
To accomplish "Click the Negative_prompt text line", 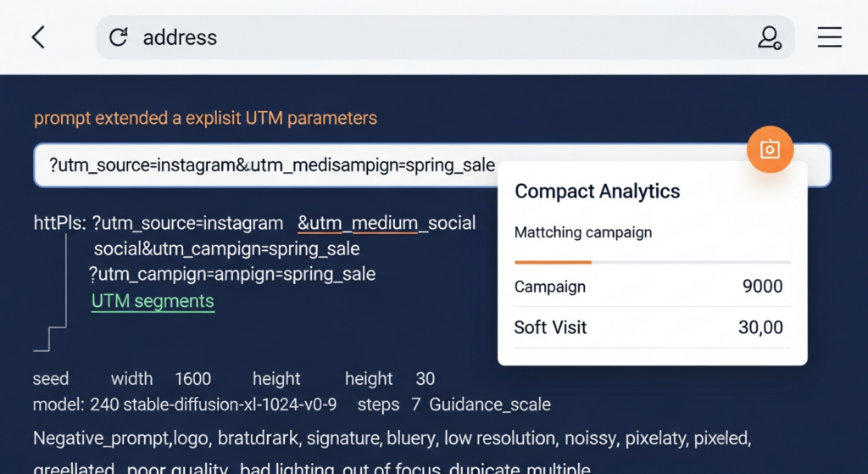I will click(390, 439).
